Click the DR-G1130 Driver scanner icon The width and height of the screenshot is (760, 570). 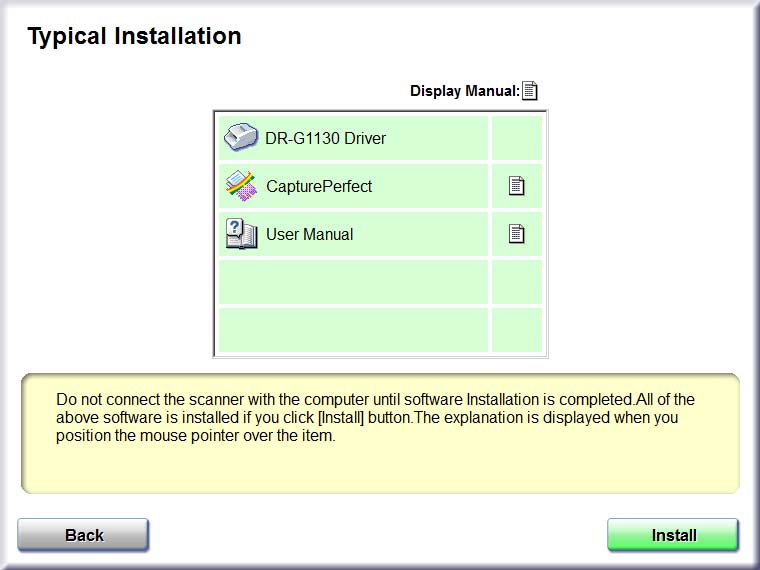click(240, 137)
